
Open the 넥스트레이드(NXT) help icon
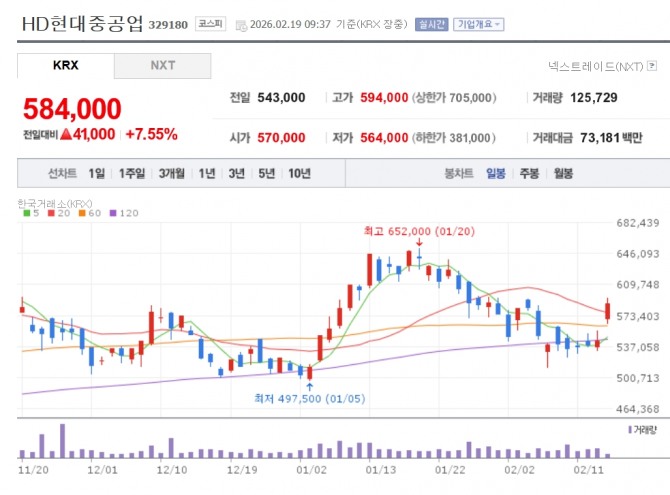pos(652,66)
